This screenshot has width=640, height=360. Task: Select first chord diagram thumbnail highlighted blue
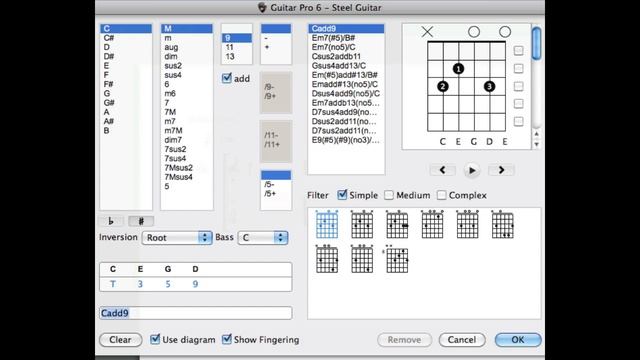click(x=327, y=224)
